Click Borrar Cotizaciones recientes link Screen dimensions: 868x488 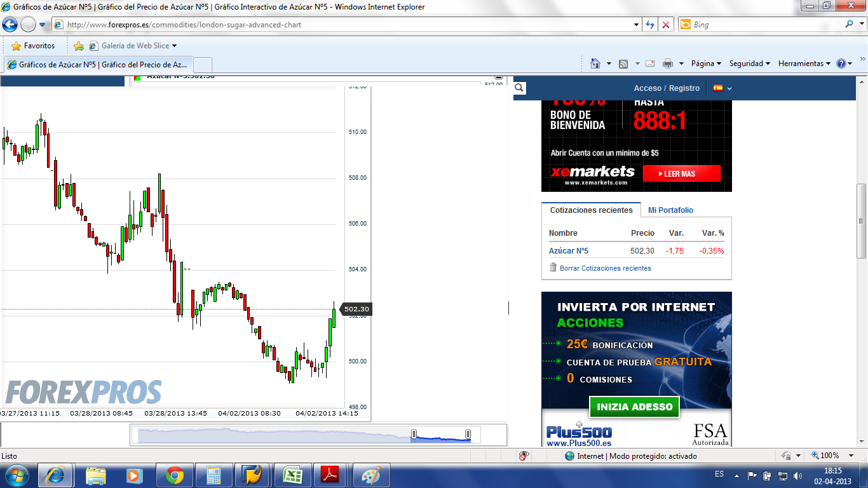[x=606, y=268]
